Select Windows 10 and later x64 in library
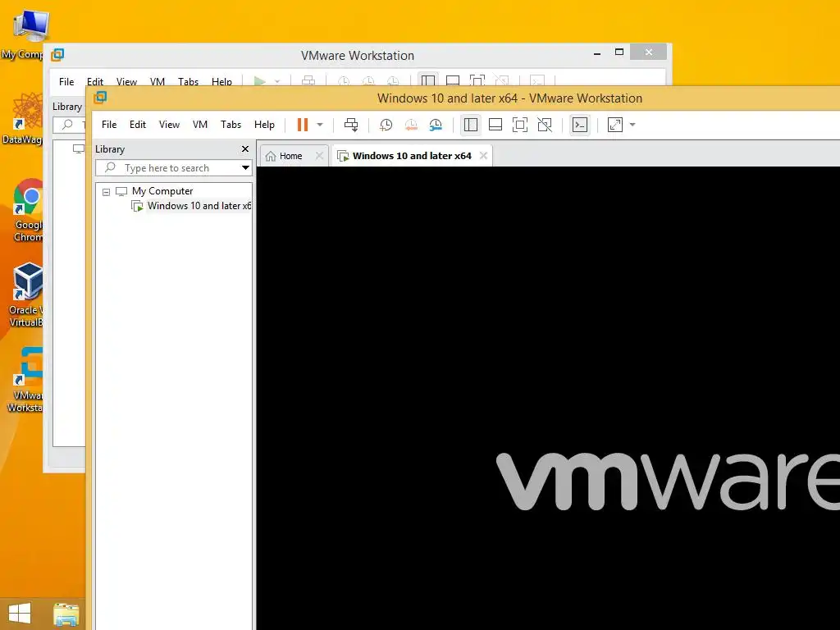Image resolution: width=840 pixels, height=630 pixels. 199,206
